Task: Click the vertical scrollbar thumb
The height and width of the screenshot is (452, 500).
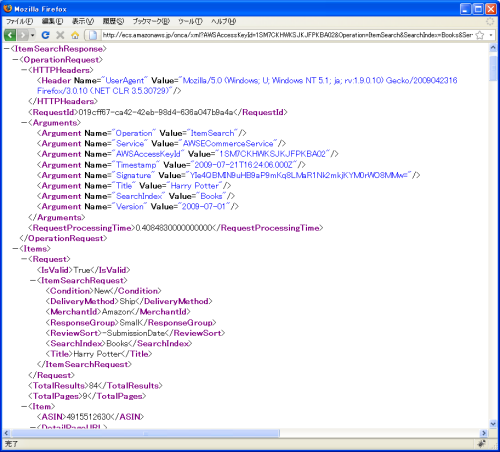Action: 493,68
